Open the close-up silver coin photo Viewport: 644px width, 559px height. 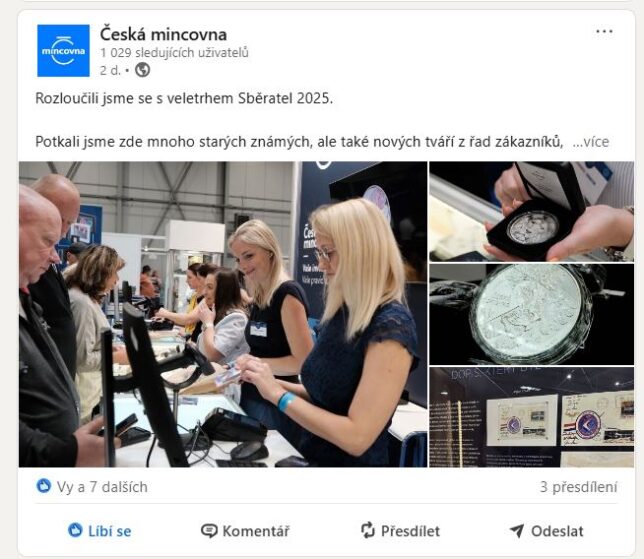[531, 315]
